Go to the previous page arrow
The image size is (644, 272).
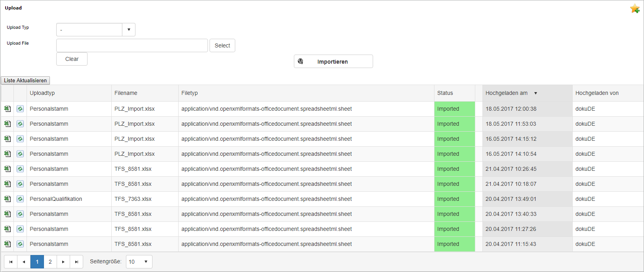[24, 262]
